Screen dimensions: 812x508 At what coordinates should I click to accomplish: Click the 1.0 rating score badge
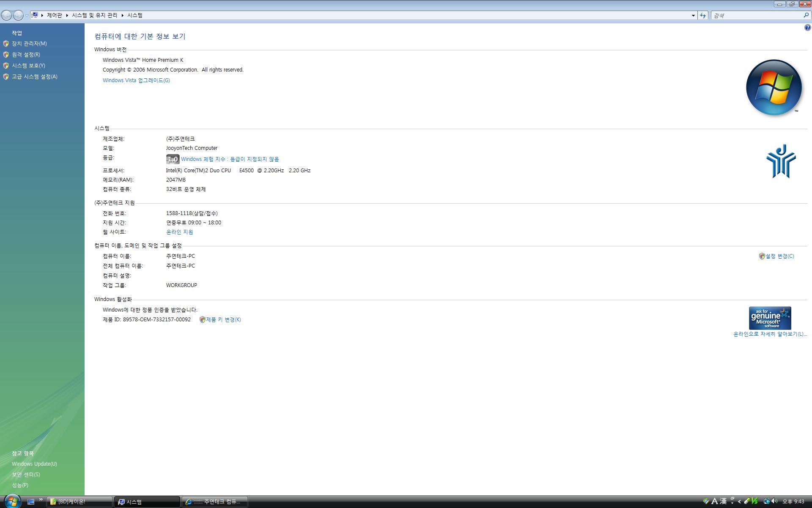click(x=173, y=159)
